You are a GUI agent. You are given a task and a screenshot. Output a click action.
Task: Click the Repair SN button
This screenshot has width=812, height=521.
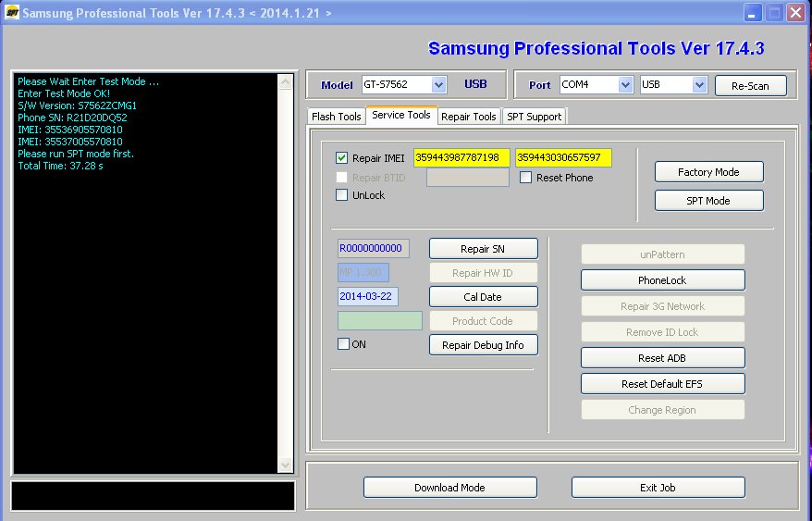483,249
